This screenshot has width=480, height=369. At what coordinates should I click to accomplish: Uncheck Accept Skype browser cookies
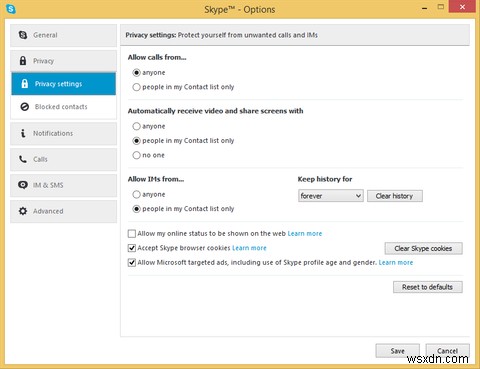pos(132,248)
